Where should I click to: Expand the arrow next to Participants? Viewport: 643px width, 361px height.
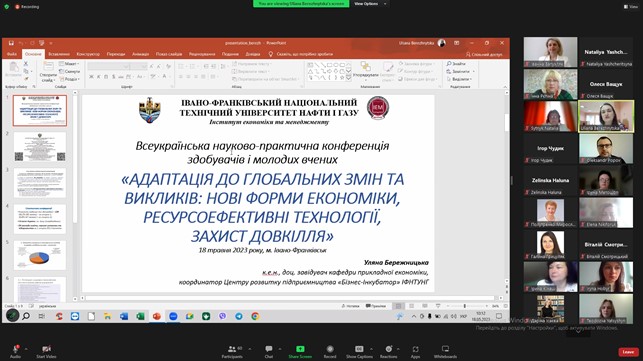pos(250,349)
